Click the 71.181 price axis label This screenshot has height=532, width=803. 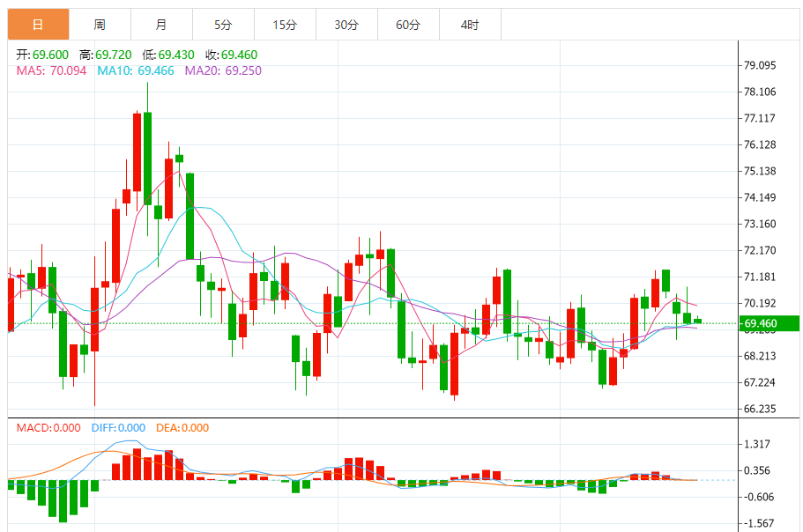point(760,277)
